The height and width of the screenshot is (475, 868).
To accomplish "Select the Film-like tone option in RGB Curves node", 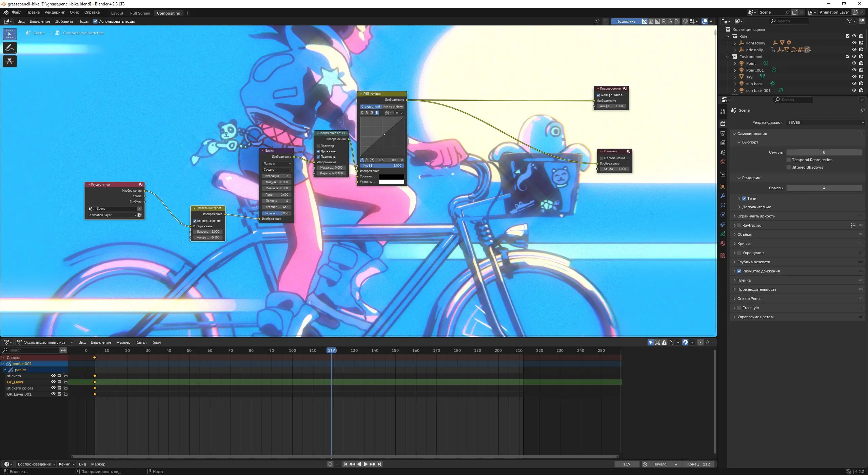I will [x=393, y=107].
